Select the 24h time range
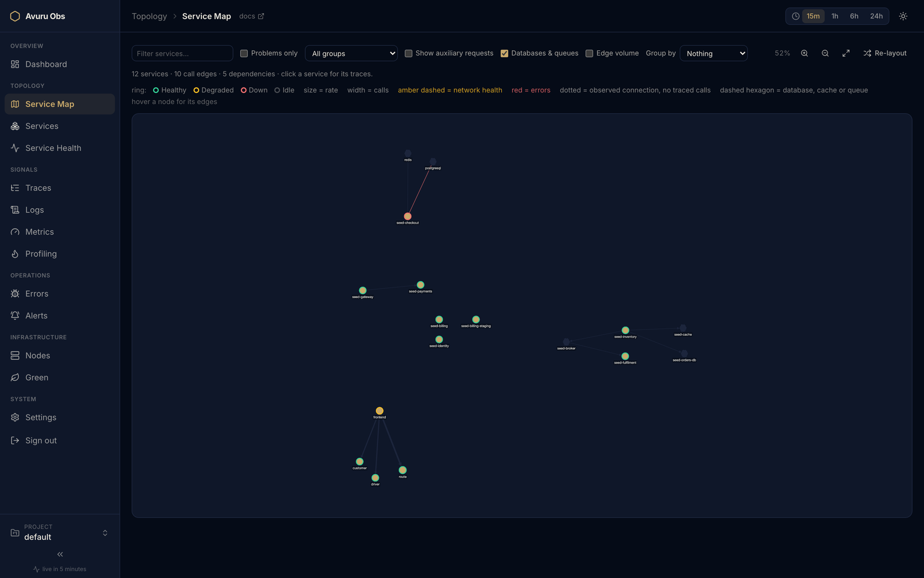This screenshot has width=924, height=578. (x=876, y=16)
